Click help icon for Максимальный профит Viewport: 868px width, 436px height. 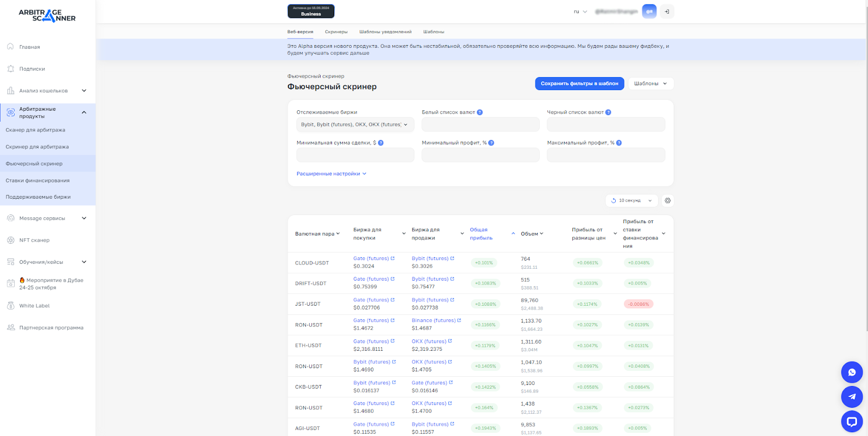tap(619, 143)
